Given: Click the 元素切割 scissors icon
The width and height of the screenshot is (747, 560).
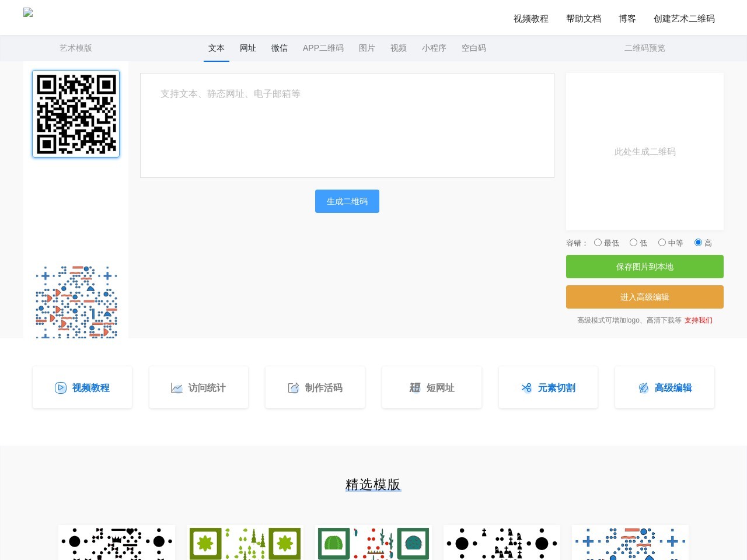Looking at the screenshot, I should click(x=526, y=388).
